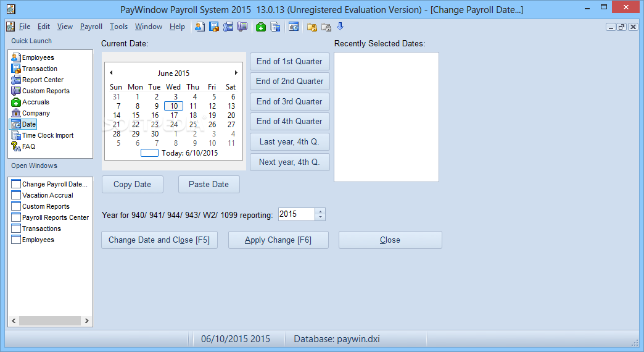Switch to Transactions open window
644x352 pixels.
tap(36, 228)
